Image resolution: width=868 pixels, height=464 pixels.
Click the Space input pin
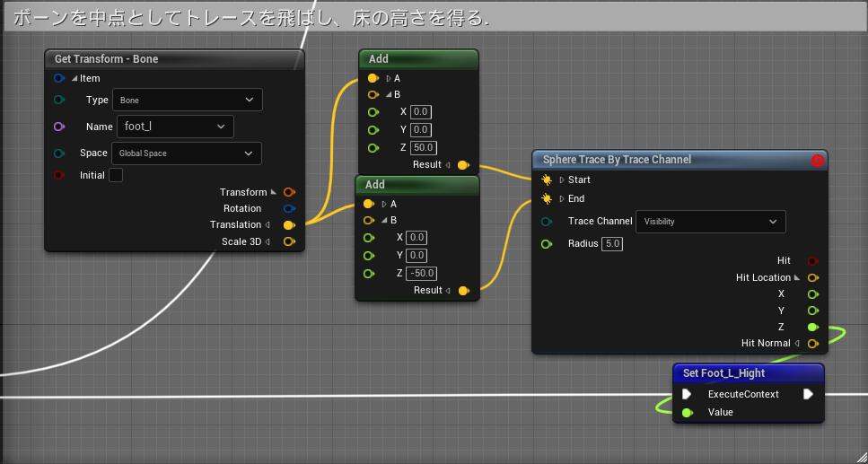pos(58,153)
